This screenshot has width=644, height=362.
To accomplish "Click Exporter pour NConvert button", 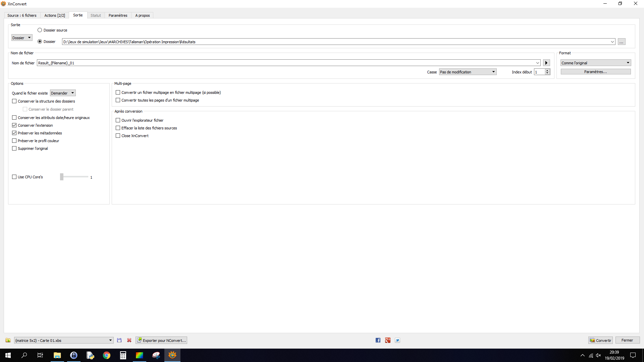I will [161, 340].
